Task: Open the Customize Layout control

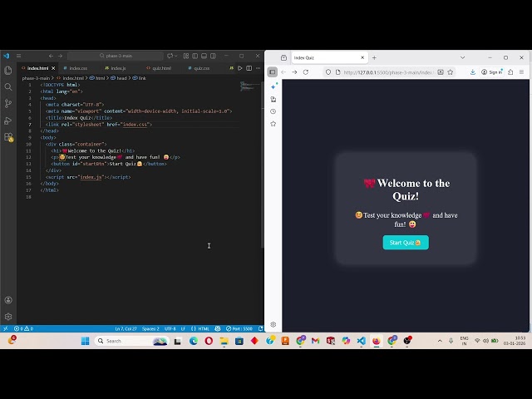Action: [x=186, y=56]
